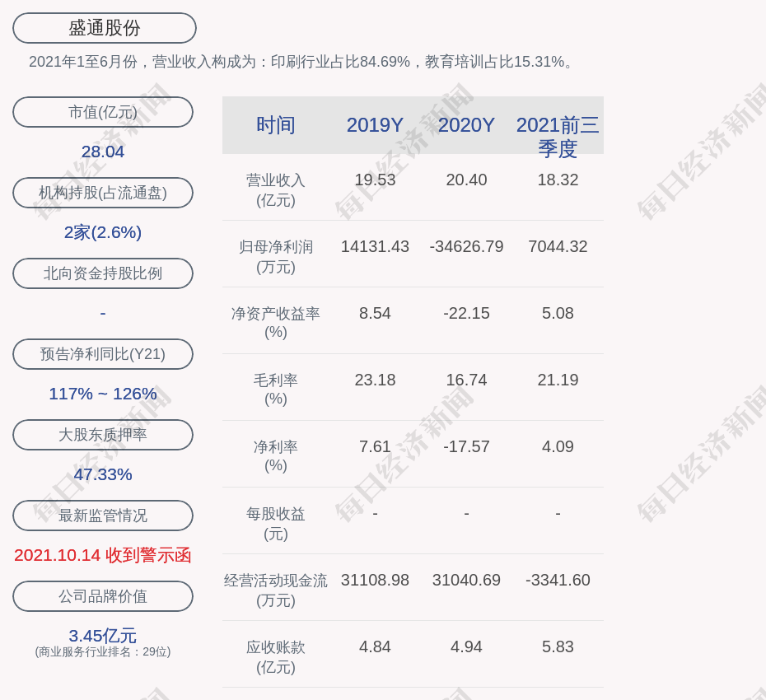Screen dimensions: 766x700
Task: Click the revenue composition summary sentence
Action: click(x=302, y=62)
